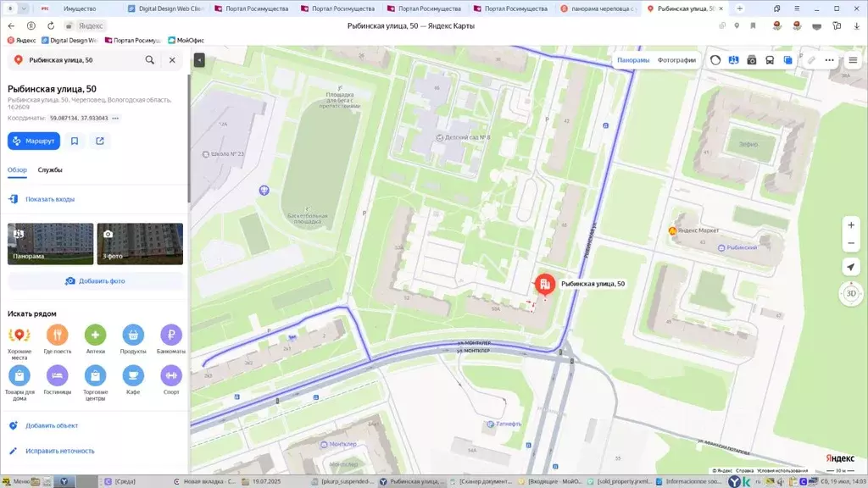Click the Добавить фото button

coord(95,281)
